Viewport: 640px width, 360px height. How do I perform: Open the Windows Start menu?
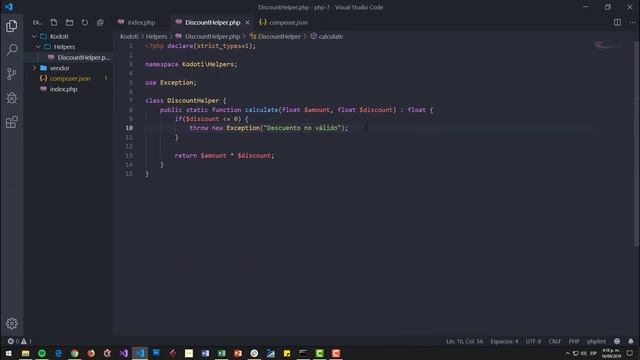8,353
